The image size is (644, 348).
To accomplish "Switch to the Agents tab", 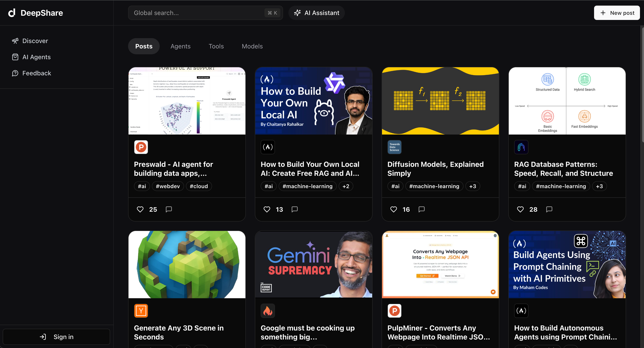I will (180, 46).
